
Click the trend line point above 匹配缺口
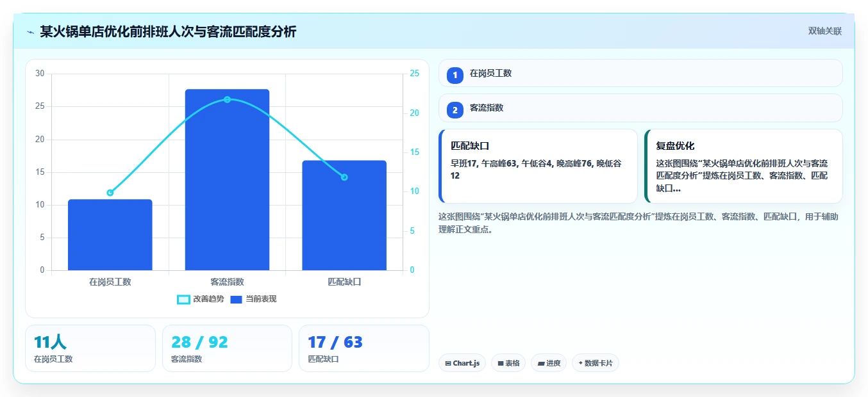click(344, 177)
